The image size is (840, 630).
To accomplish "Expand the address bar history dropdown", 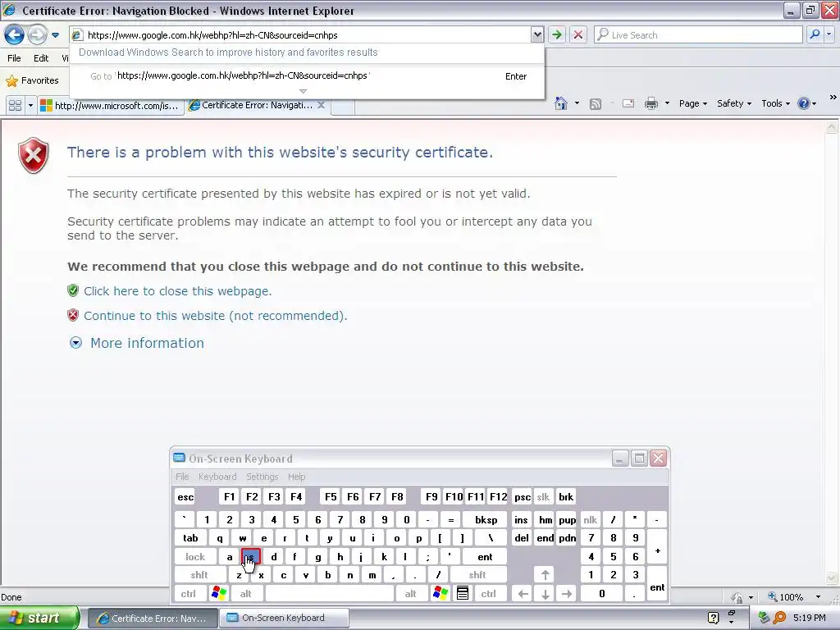I will [536, 34].
